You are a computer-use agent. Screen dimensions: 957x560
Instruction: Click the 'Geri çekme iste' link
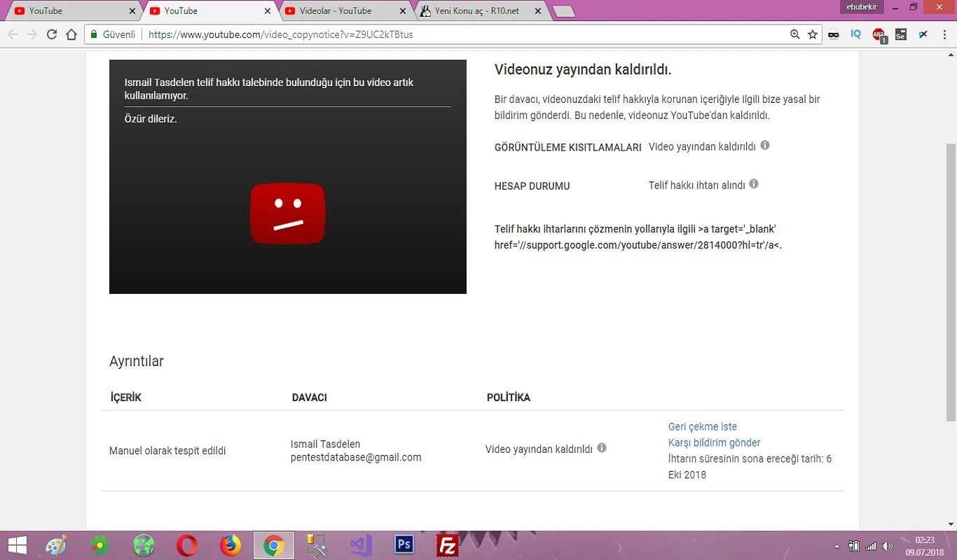[703, 426]
